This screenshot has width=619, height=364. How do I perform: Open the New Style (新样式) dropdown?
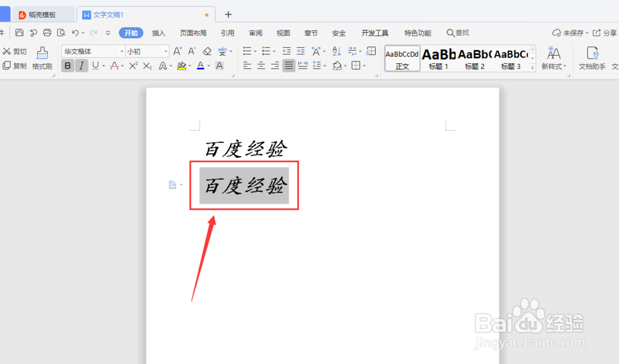tap(554, 58)
